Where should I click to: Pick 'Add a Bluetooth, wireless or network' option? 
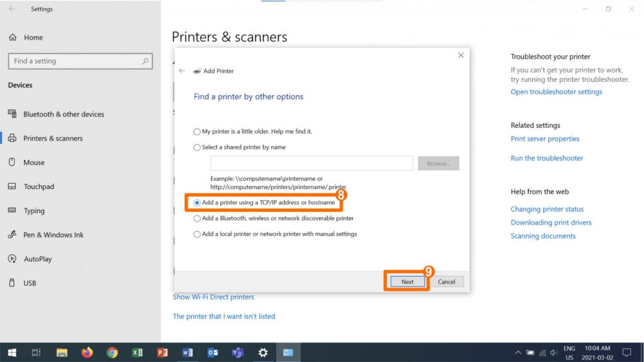(x=197, y=218)
